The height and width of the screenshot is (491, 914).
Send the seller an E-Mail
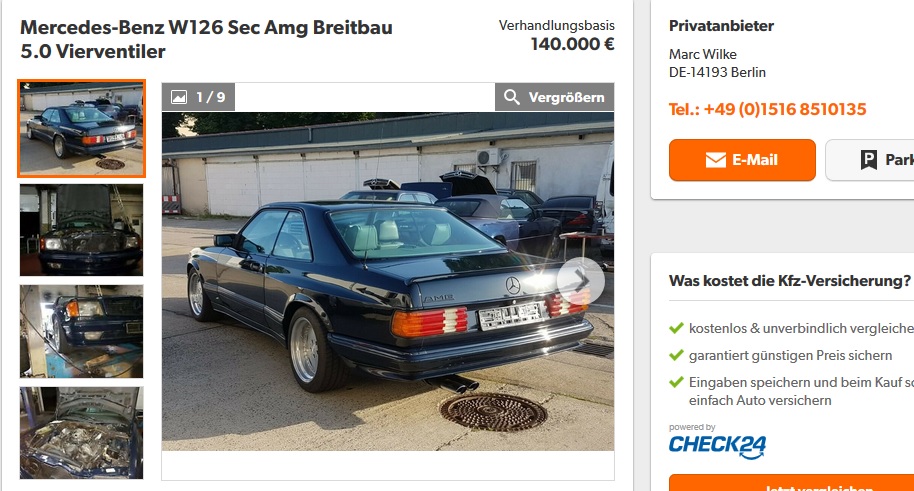click(742, 160)
